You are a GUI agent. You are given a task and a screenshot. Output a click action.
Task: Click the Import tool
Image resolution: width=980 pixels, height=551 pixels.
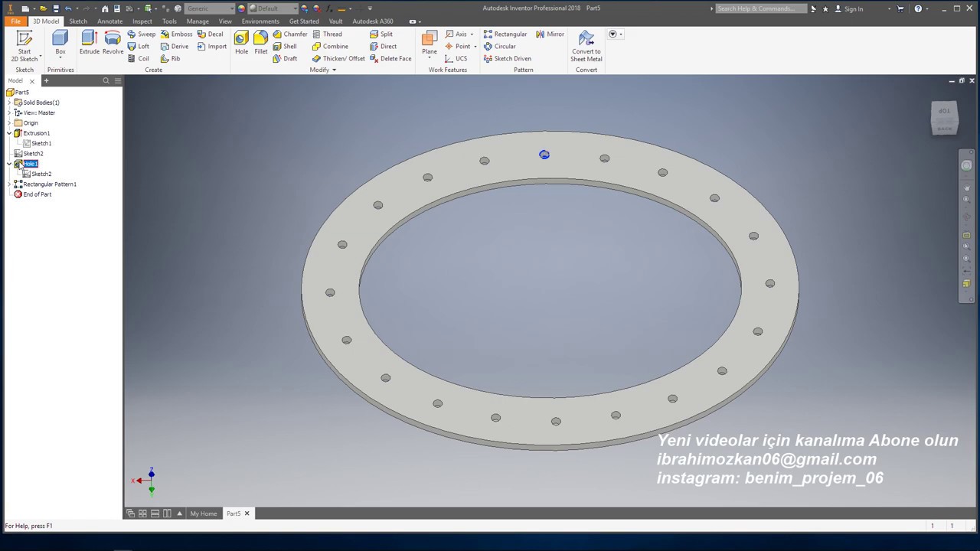pyautogui.click(x=212, y=47)
